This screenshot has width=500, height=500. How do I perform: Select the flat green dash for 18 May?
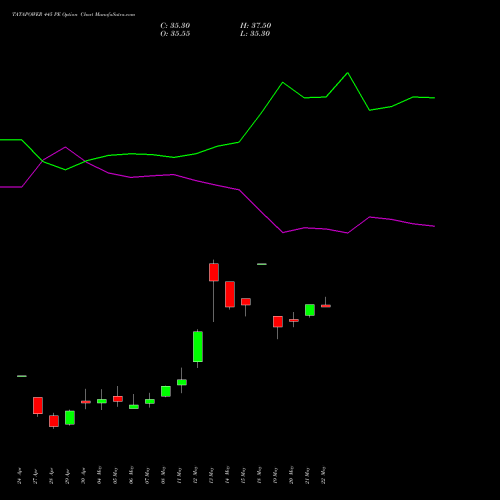[262, 264]
